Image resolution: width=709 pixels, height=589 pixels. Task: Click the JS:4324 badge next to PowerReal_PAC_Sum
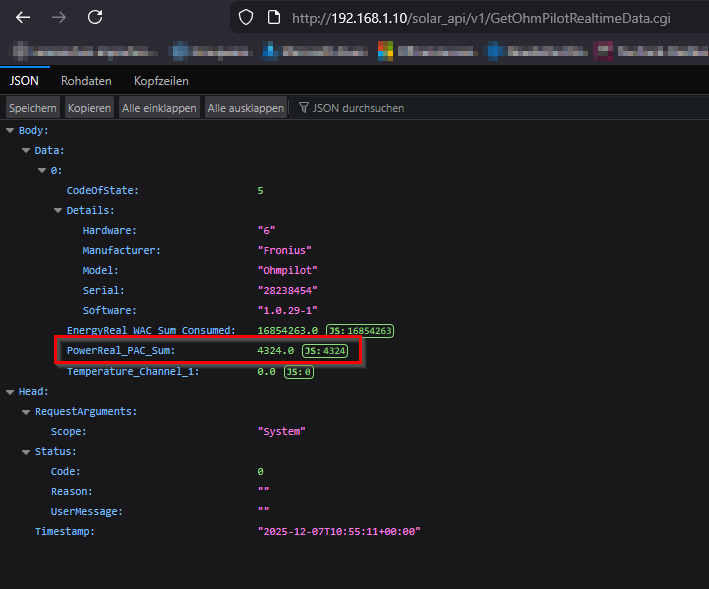click(324, 351)
